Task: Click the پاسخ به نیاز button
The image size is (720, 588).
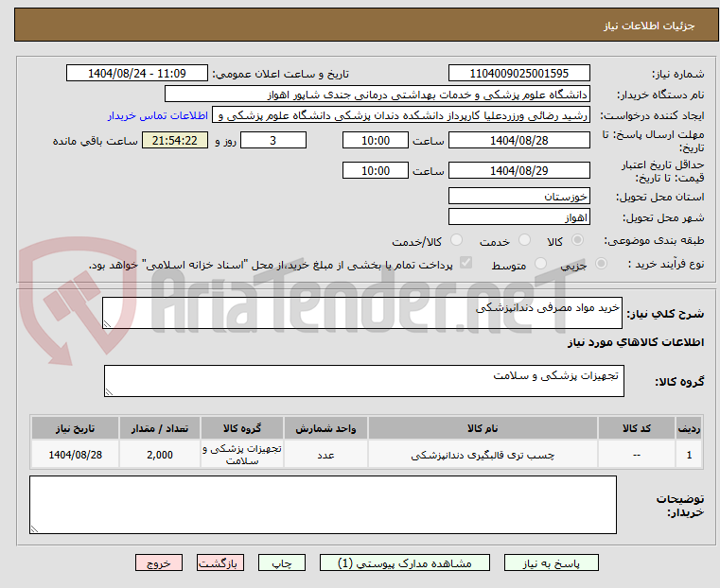Action: coord(551,562)
